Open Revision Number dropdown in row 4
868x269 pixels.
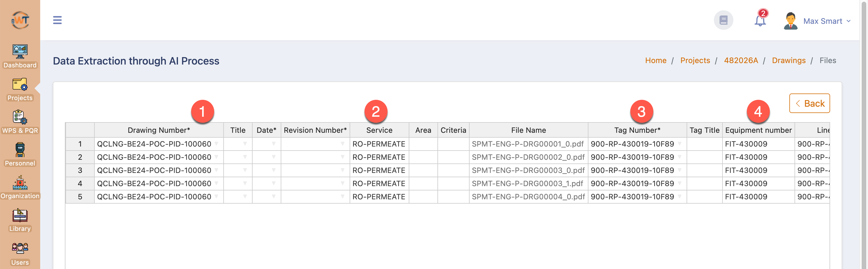coord(342,183)
